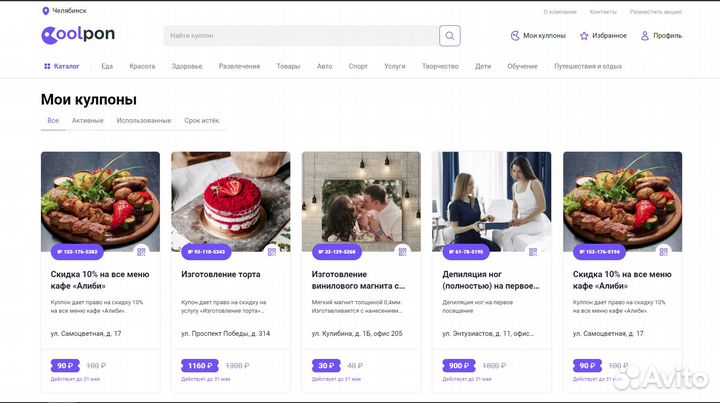Open the Красота category

point(142,66)
